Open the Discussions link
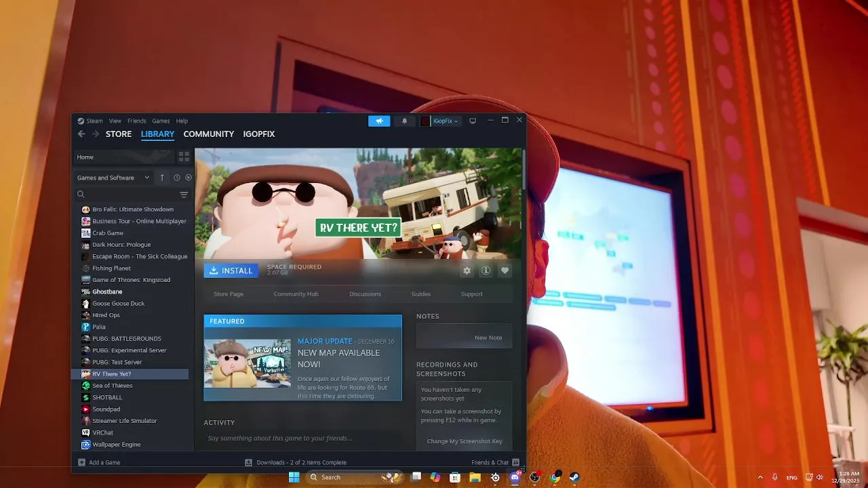Viewport: 868px width, 488px height. tap(365, 294)
